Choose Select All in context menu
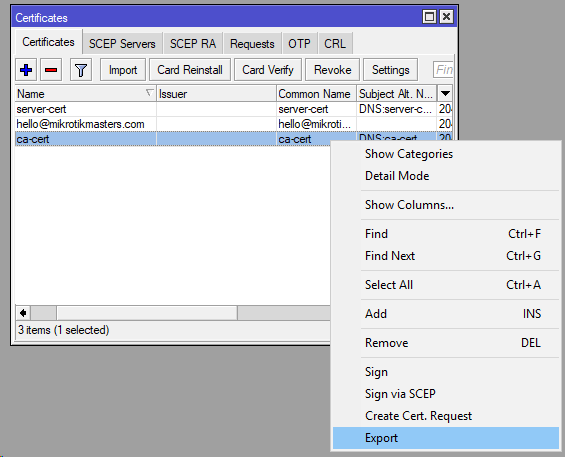Image resolution: width=565 pixels, height=457 pixels. coord(445,285)
